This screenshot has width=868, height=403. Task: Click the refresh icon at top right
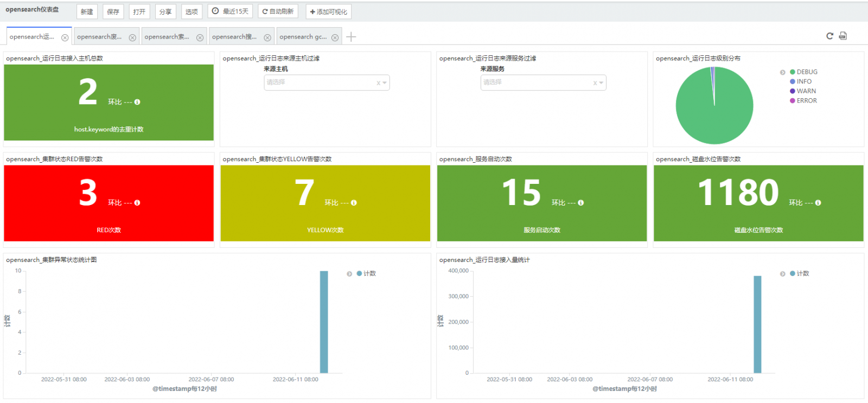pyautogui.click(x=829, y=36)
